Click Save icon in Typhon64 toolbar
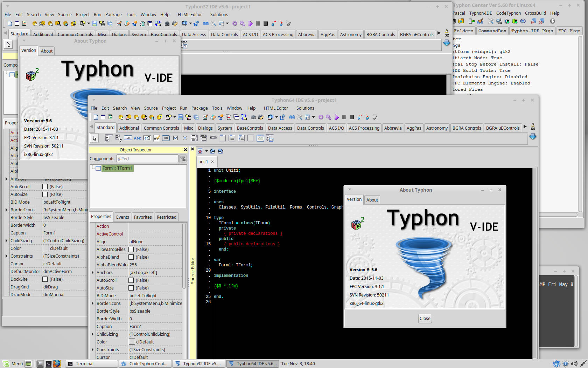 click(181, 117)
